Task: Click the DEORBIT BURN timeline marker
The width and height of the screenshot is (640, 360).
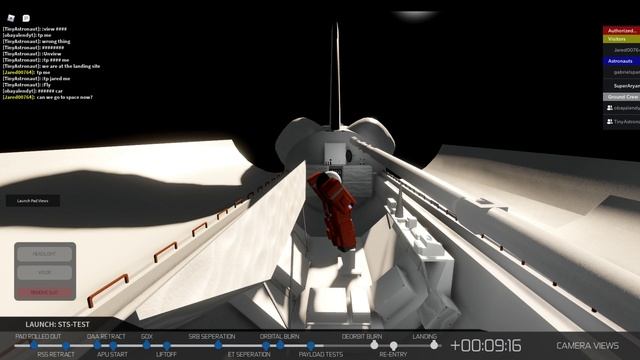Action: pos(374,345)
